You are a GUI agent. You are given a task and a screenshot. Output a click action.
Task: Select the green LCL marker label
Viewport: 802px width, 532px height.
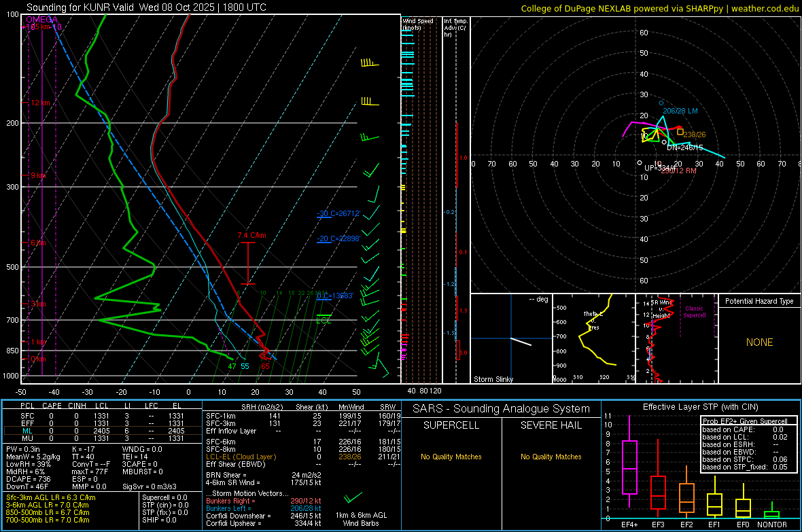[324, 321]
